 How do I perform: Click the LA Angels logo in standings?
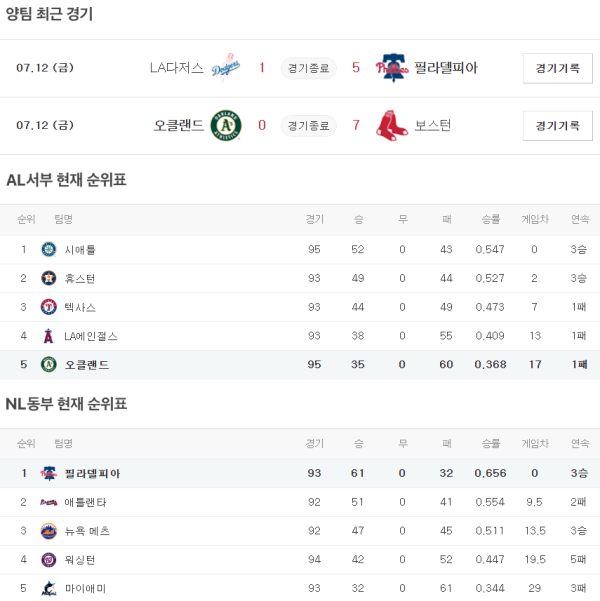pyautogui.click(x=48, y=336)
